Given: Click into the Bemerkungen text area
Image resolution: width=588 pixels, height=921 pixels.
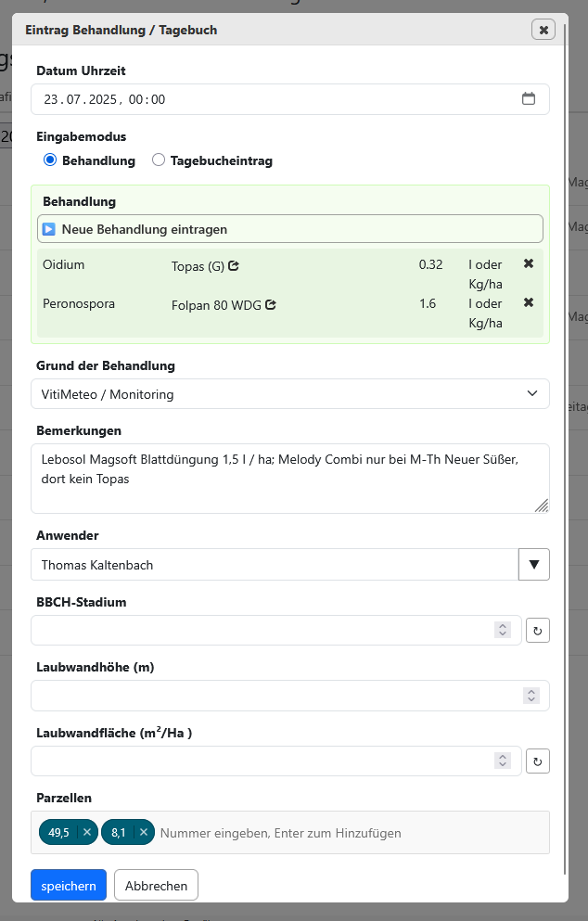Looking at the screenshot, I should (x=290, y=479).
